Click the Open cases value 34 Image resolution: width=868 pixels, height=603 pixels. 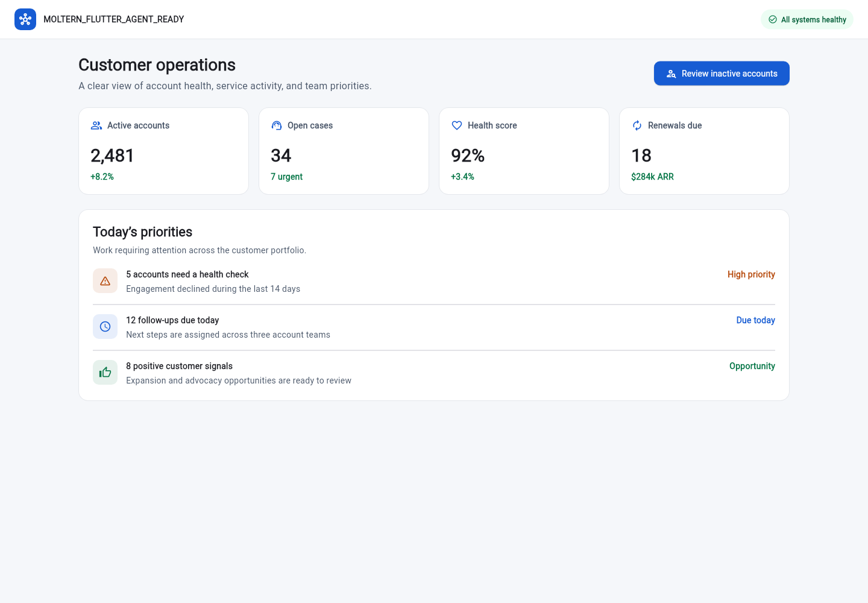281,156
